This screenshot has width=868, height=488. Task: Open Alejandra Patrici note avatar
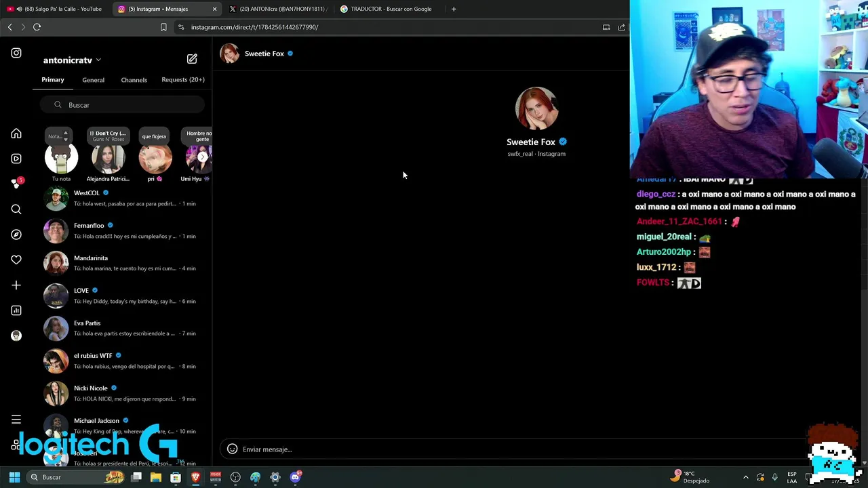click(x=108, y=158)
